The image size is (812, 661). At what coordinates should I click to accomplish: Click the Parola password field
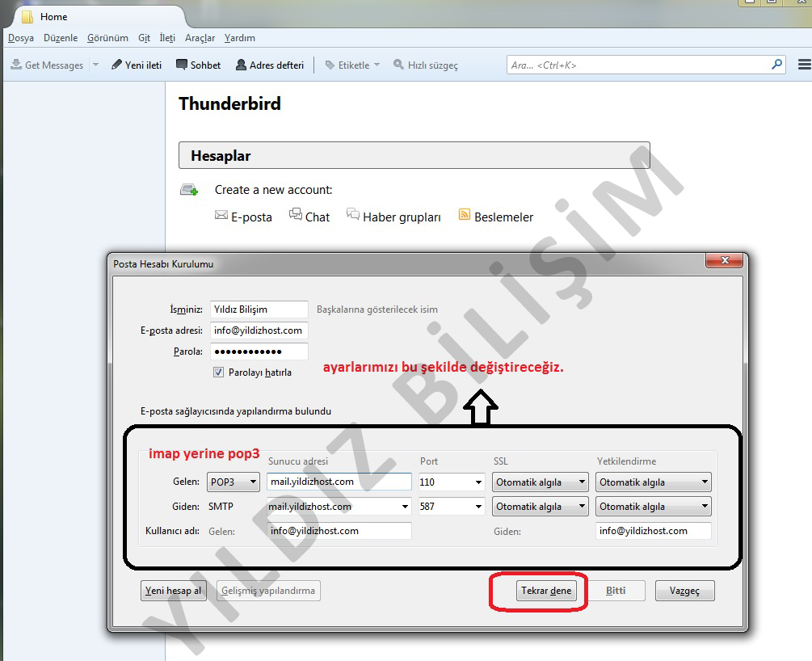click(x=259, y=352)
